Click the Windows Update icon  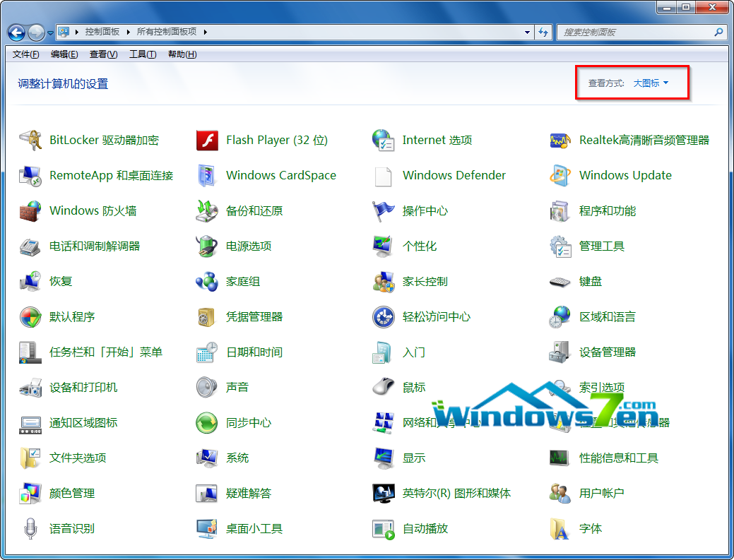[x=560, y=175]
